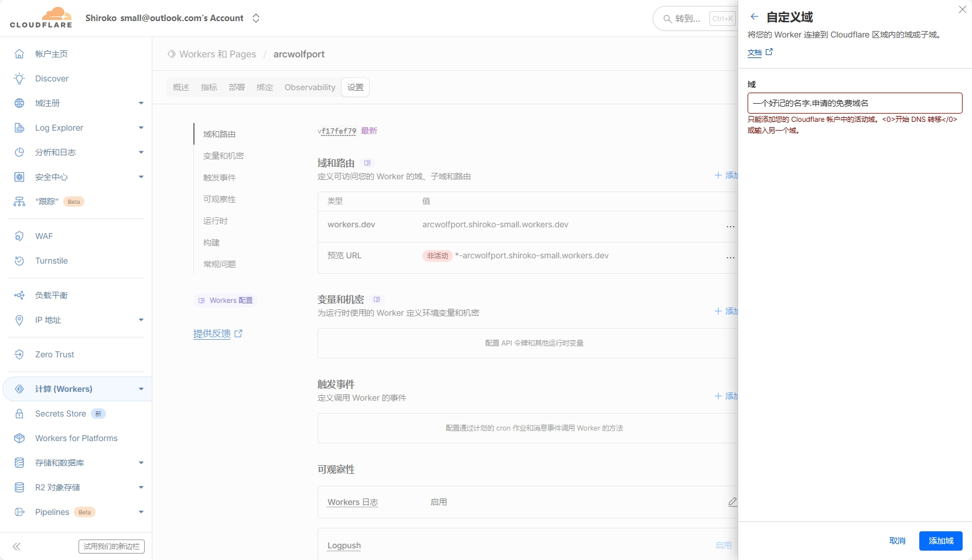Viewport: 972px width, 560px height.
Task: Open three-dot menu for workers.dev row
Action: pos(730,226)
